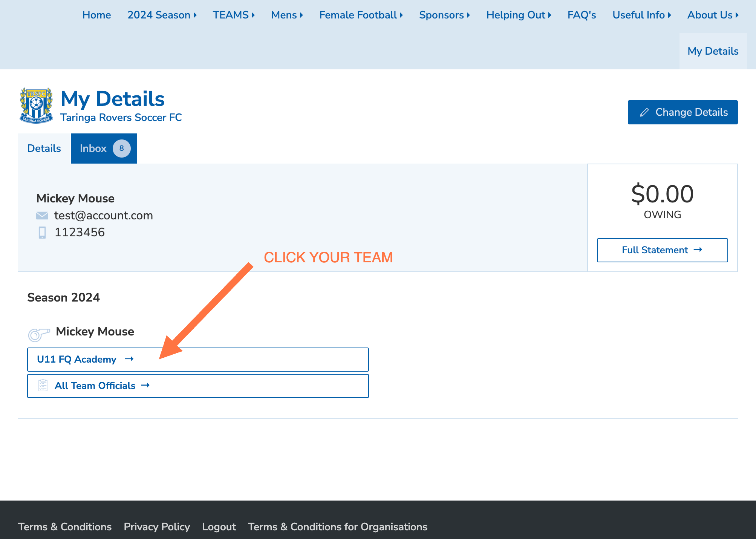Screen dimensions: 756x539
Task: Click the $0.00 owing amount
Action: (x=663, y=194)
